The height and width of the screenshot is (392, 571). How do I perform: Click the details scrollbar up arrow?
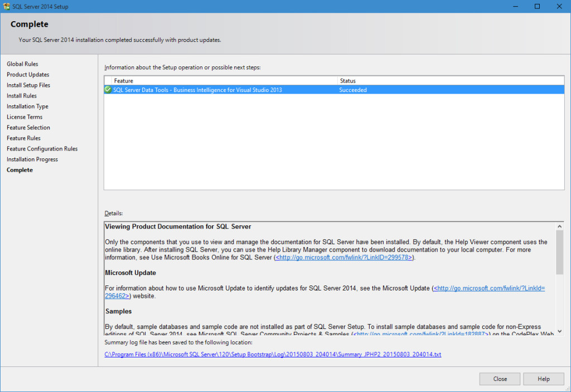(x=559, y=226)
